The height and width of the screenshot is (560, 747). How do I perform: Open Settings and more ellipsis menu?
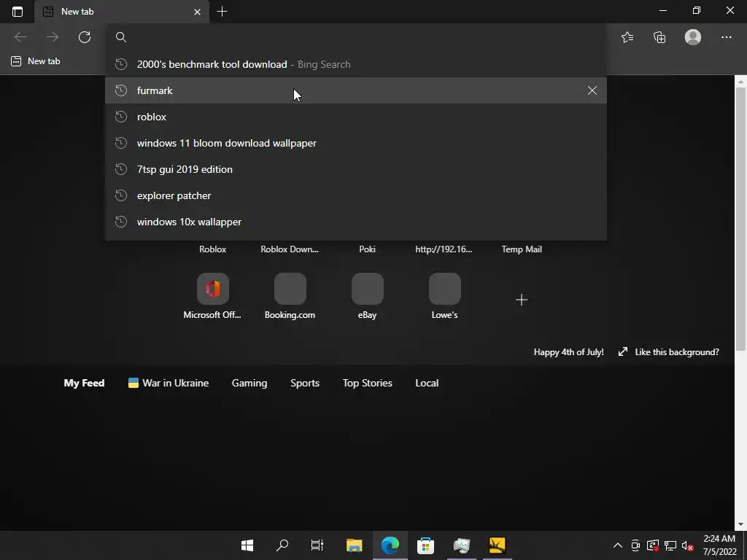pyautogui.click(x=726, y=37)
